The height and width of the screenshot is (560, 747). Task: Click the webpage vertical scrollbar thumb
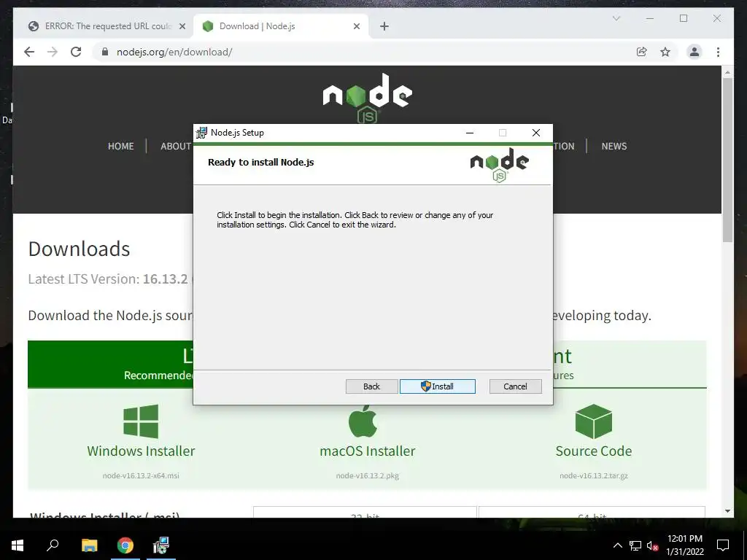point(727,160)
